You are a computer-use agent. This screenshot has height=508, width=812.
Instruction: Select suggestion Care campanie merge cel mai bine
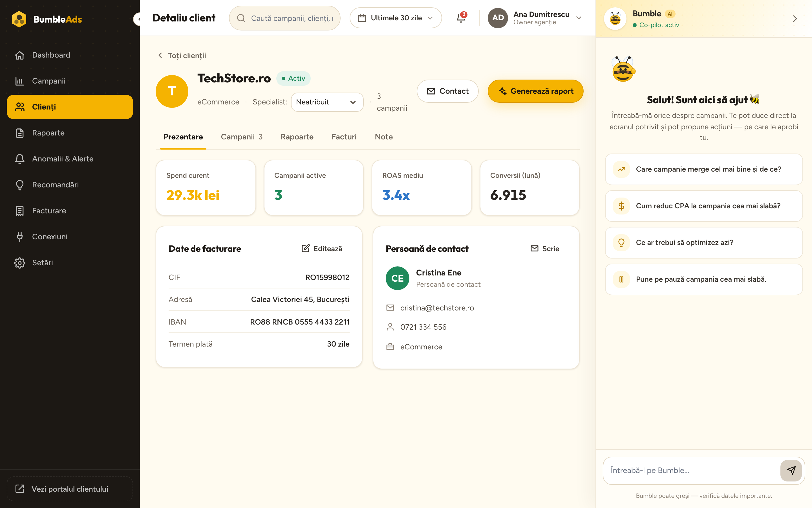click(x=704, y=169)
